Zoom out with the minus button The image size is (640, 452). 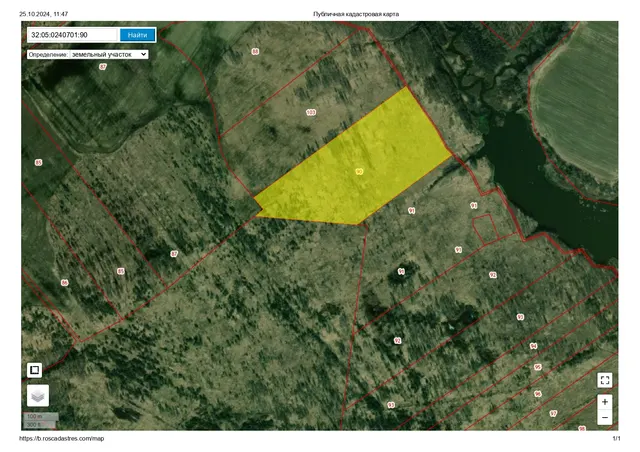tap(605, 417)
